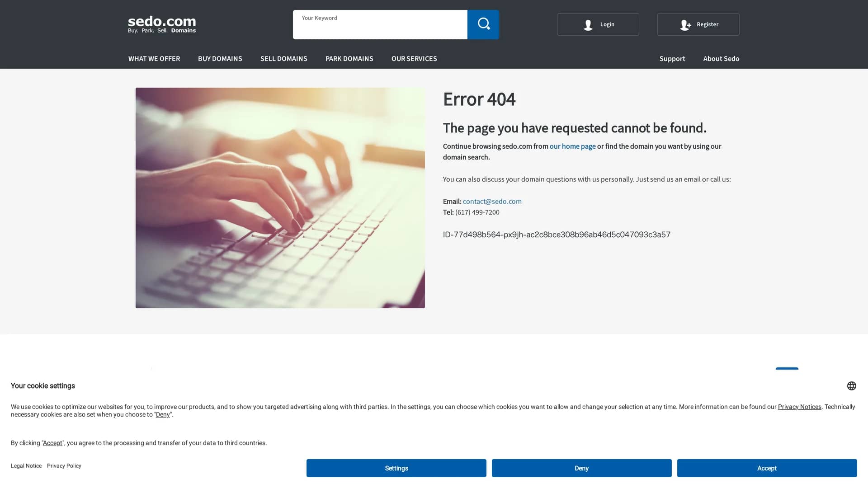The width and height of the screenshot is (868, 488).
Task: Click the telephone number (617) 499-7200
Action: click(x=477, y=212)
